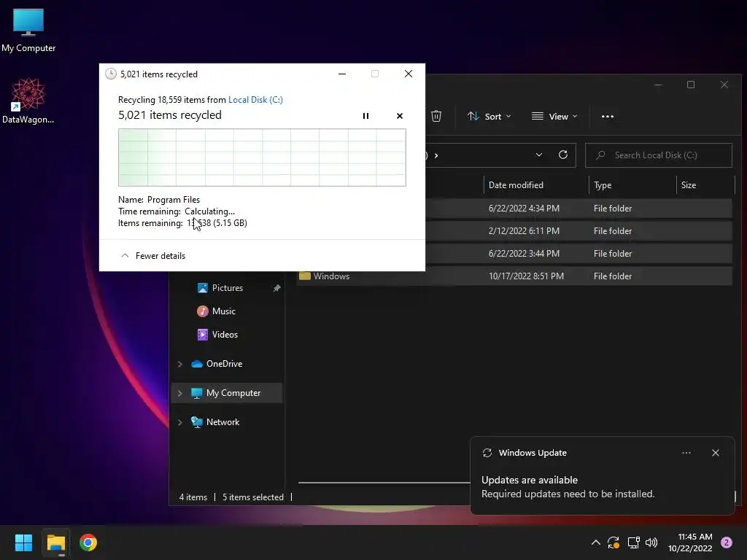Expand the OneDrive tree node

[180, 365]
